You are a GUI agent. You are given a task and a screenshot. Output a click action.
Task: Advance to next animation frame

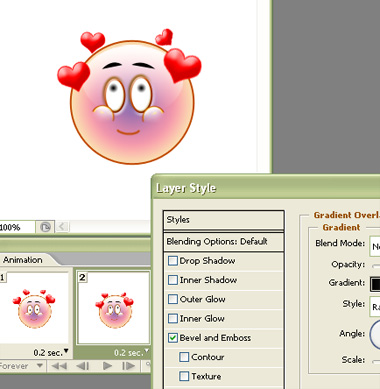click(x=129, y=366)
